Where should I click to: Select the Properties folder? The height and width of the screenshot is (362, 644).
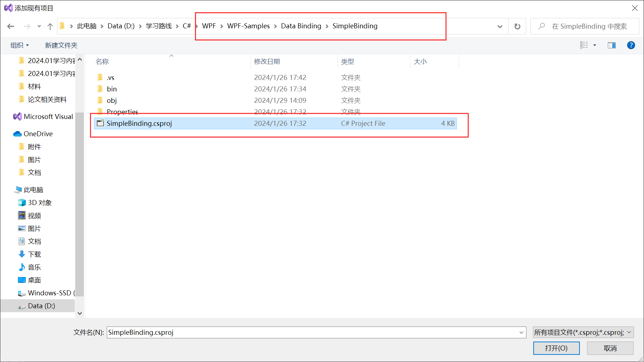pos(275,112)
